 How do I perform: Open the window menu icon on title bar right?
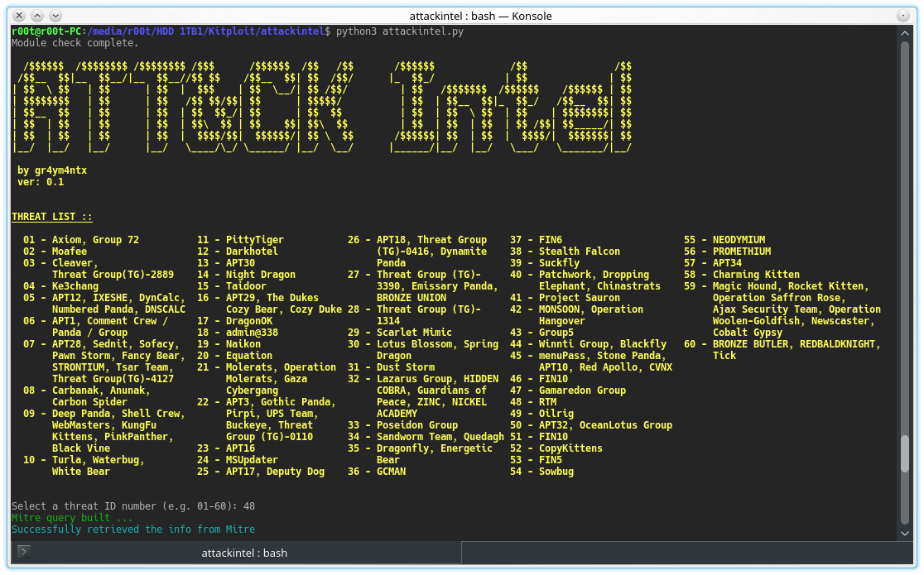(904, 15)
